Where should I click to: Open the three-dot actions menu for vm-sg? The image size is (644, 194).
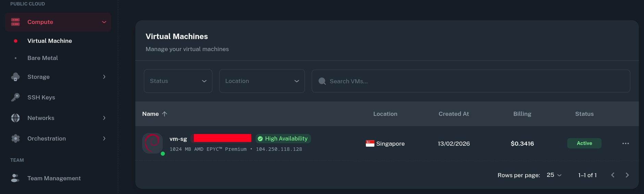click(626, 144)
